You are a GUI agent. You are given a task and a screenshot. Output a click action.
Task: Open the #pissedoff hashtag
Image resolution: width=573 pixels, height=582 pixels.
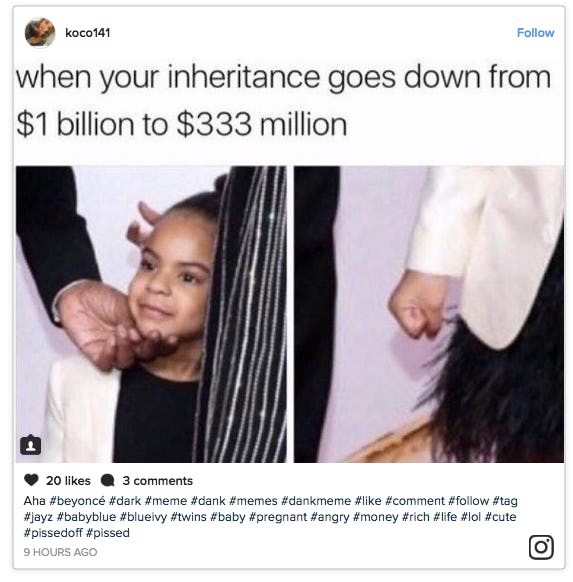tap(53, 533)
